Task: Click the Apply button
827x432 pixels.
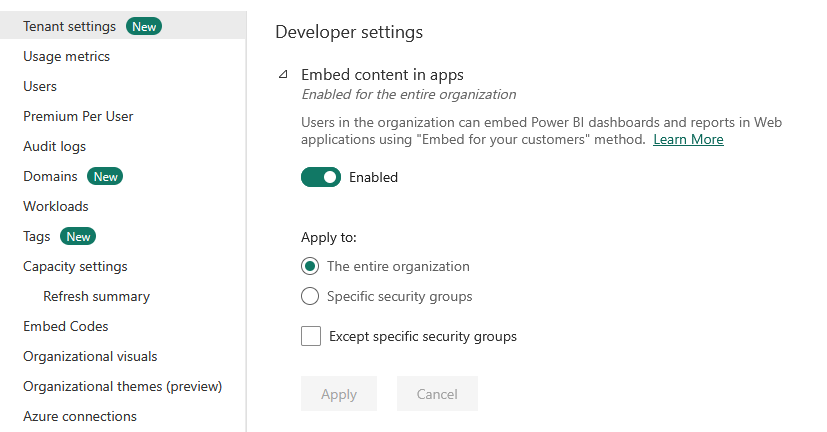Action: [338, 394]
